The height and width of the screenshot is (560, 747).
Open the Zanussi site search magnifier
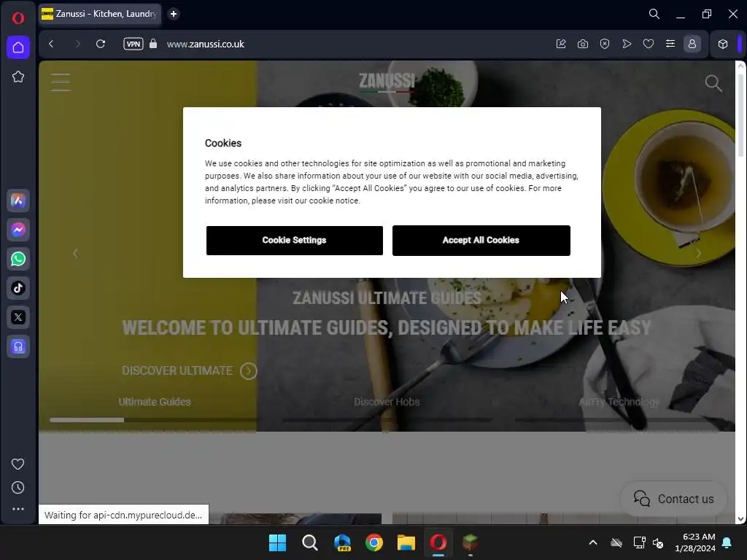[713, 83]
